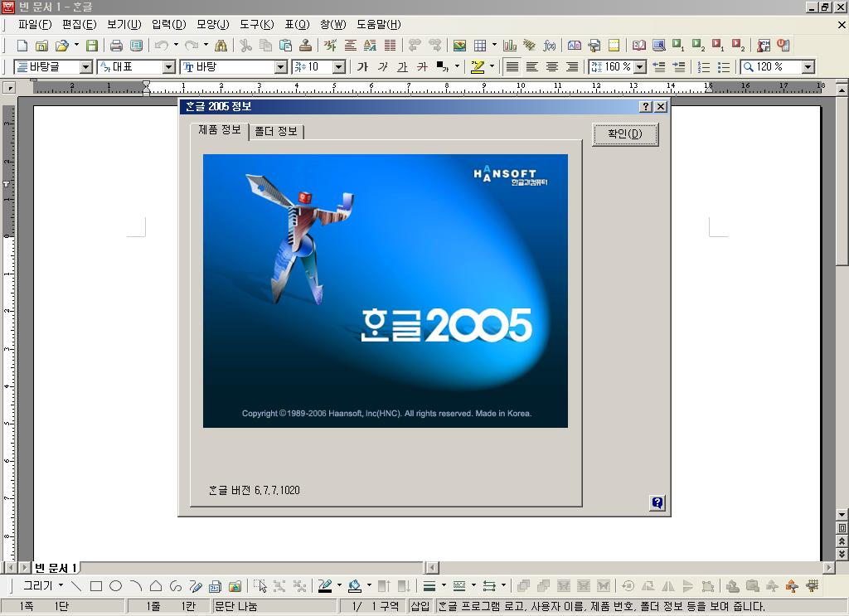The width and height of the screenshot is (849, 616).
Task: Open the formula editor fx icon
Action: [x=550, y=46]
